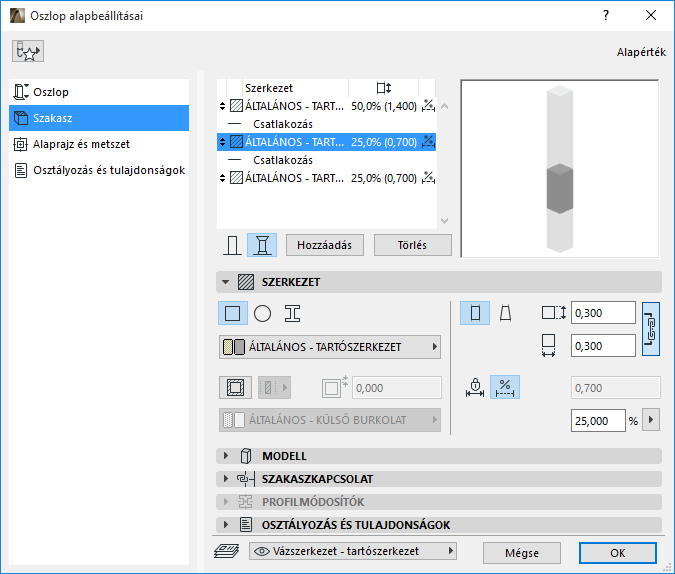Screen dimensions: 675x574
Task: Select rectangular cross-section shape
Action: point(233,313)
